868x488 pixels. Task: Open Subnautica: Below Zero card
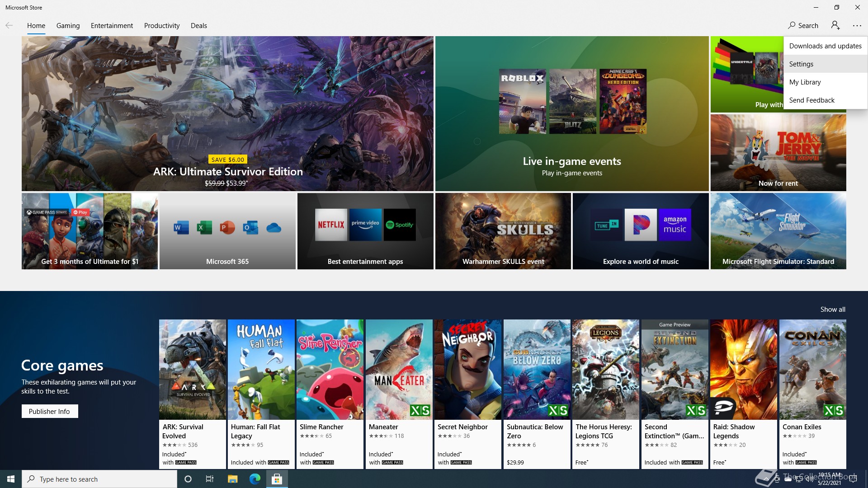(537, 394)
